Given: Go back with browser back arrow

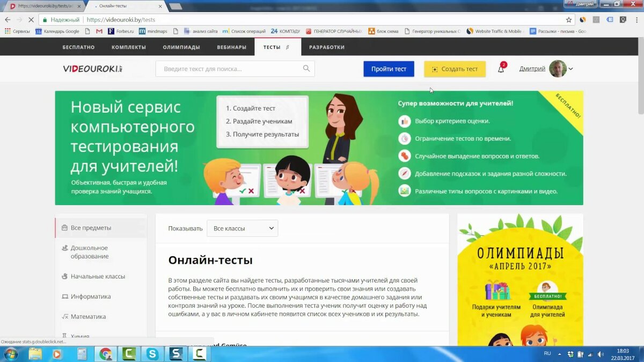Looking at the screenshot, I should [8, 19].
